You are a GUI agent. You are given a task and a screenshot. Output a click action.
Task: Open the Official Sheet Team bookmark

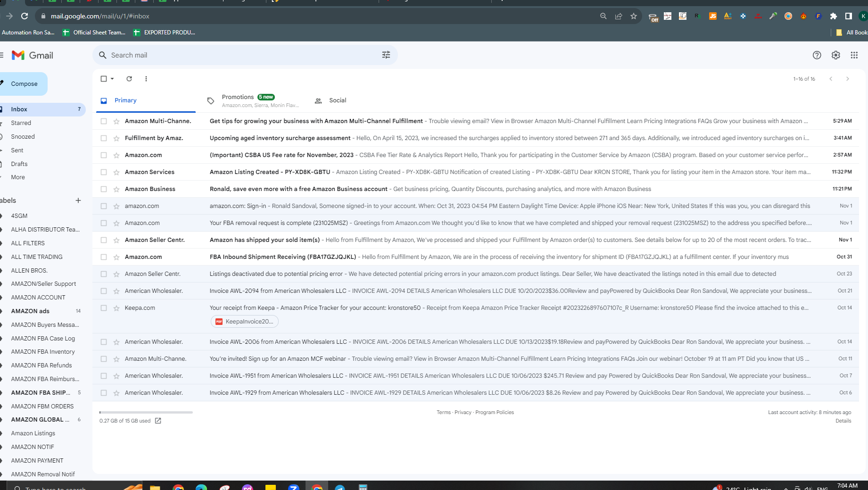click(x=94, y=33)
